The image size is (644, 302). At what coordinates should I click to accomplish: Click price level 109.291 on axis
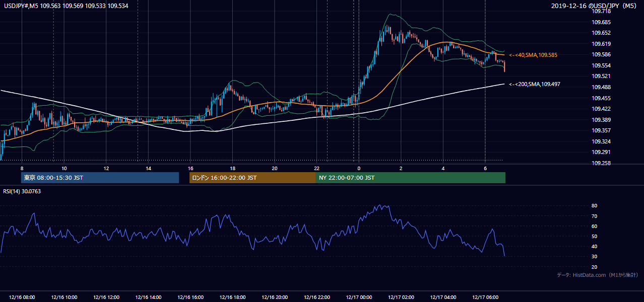[601, 152]
